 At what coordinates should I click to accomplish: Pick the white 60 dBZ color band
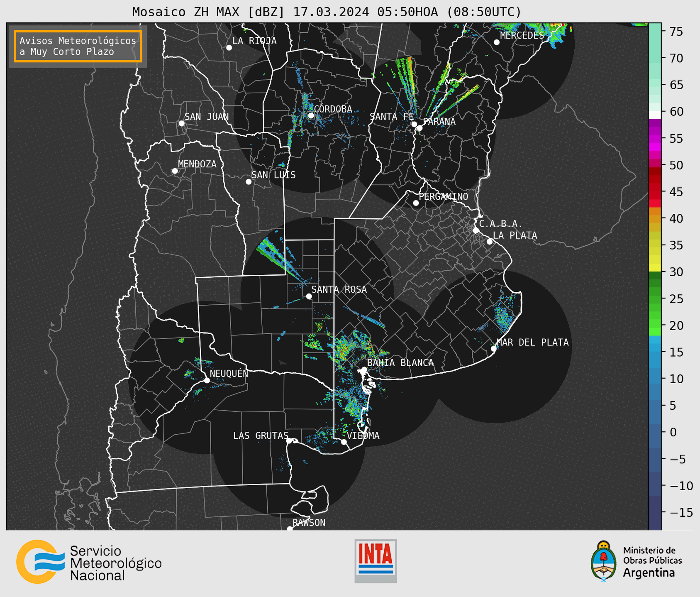(x=655, y=115)
